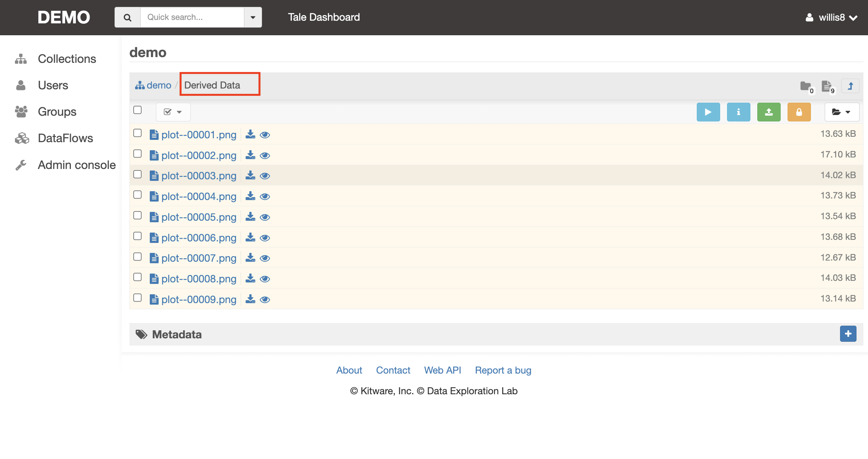Click the quick search magnifier icon

[128, 17]
